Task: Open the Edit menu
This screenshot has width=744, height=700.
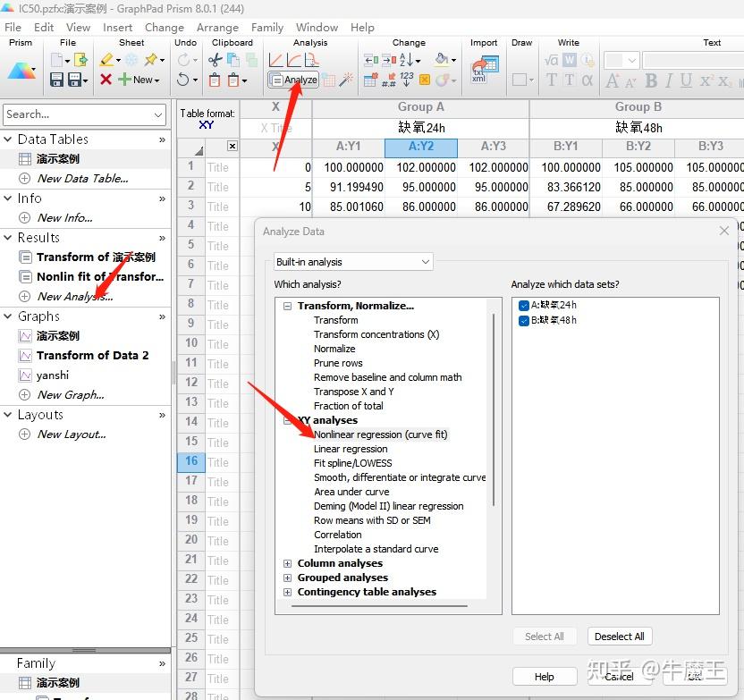Action: (x=44, y=28)
